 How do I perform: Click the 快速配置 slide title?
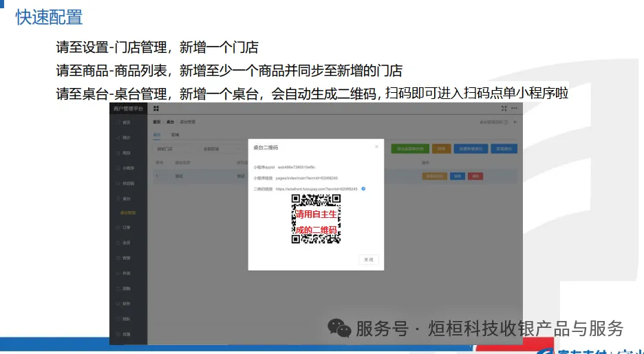coord(49,17)
